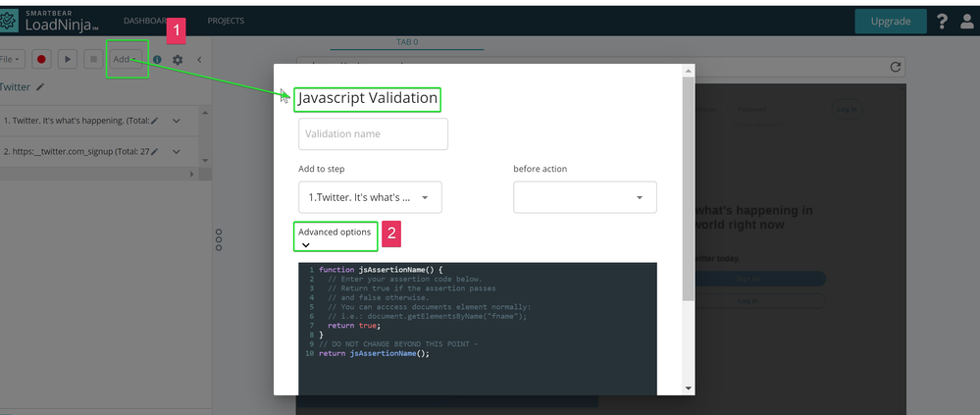
Task: Click the Stop square button
Action: pyautogui.click(x=93, y=59)
